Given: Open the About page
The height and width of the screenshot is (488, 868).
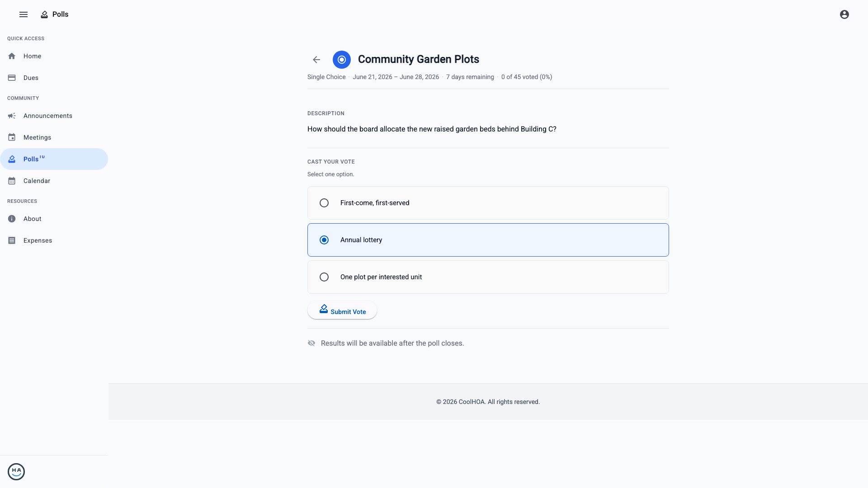Looking at the screenshot, I should click(x=54, y=219).
